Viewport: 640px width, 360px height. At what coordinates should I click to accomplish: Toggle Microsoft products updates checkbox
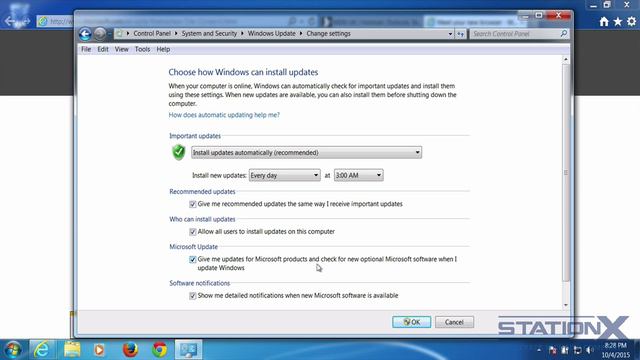coord(193,260)
